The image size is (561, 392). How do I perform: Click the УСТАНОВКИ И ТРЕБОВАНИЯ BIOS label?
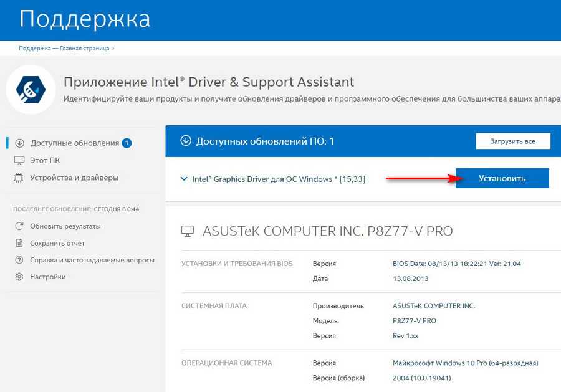coord(237,264)
